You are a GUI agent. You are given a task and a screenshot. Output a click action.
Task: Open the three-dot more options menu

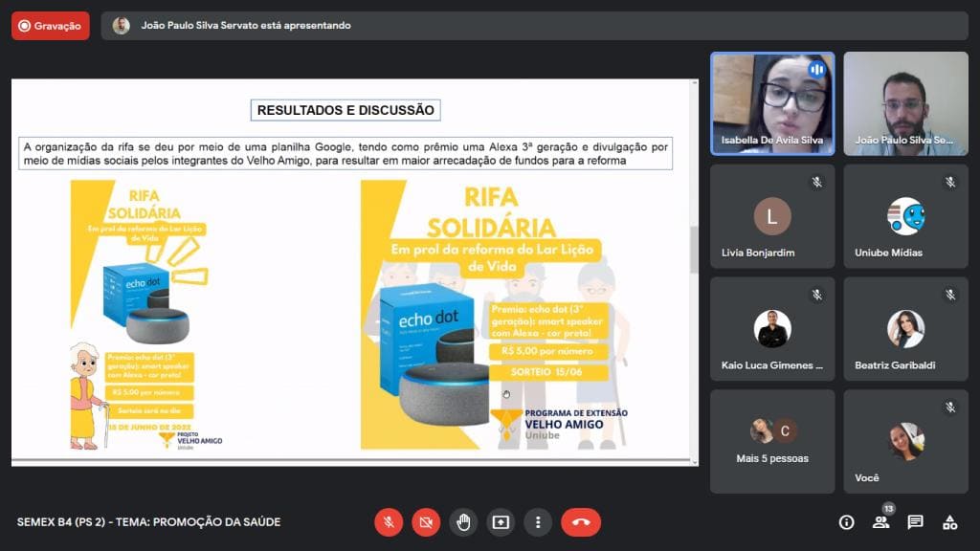coord(538,522)
